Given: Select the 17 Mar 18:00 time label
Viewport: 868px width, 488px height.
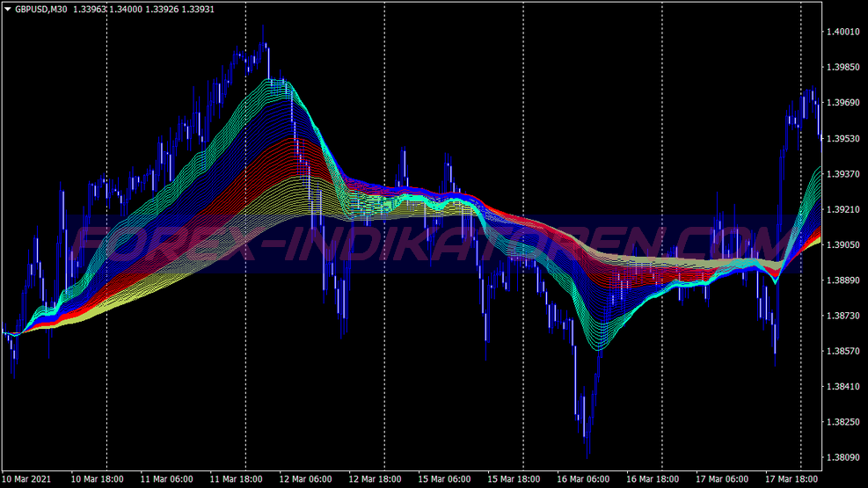Looking at the screenshot, I should point(791,479).
